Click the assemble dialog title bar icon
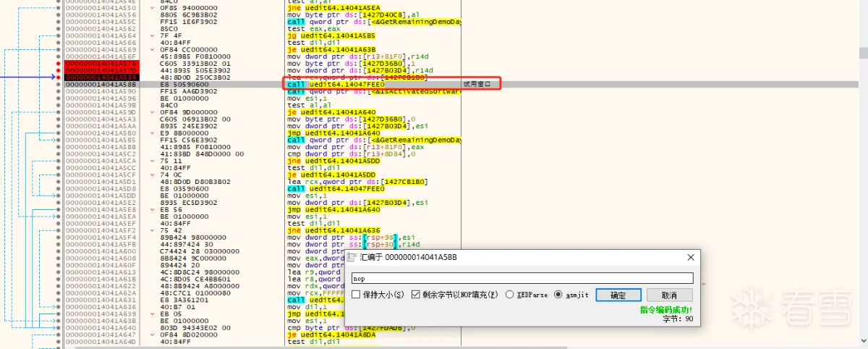The image size is (868, 349). pyautogui.click(x=351, y=257)
